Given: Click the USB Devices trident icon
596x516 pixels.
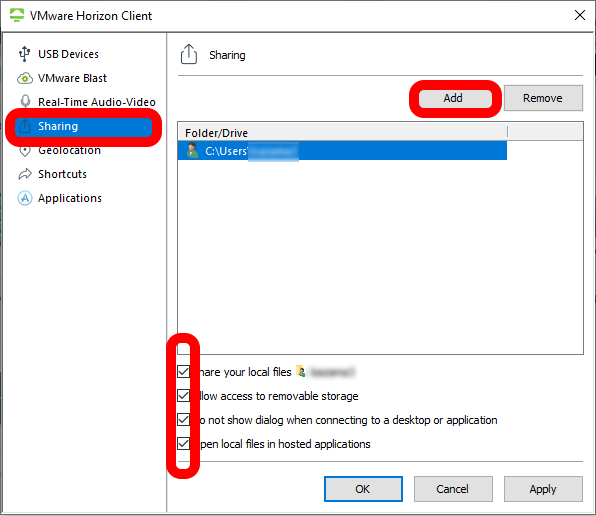Looking at the screenshot, I should [x=25, y=54].
